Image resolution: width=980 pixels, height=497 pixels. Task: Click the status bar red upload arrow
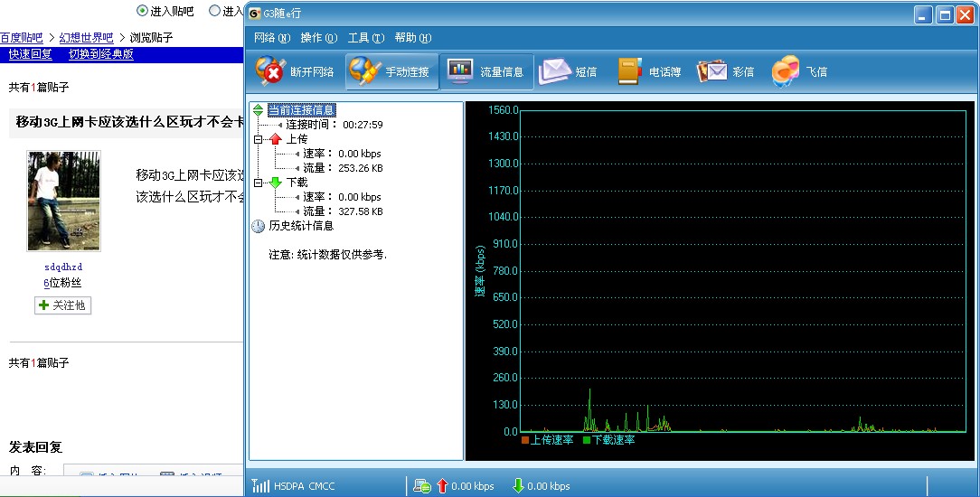click(442, 486)
